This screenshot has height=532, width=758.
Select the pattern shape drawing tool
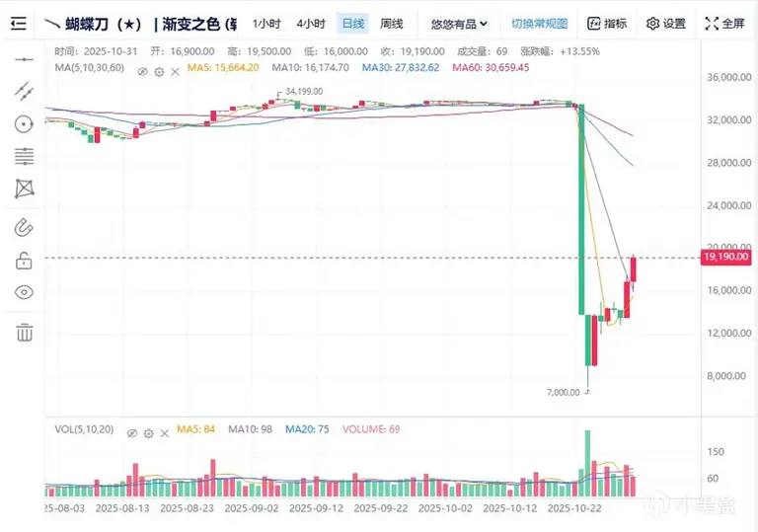pyautogui.click(x=24, y=189)
